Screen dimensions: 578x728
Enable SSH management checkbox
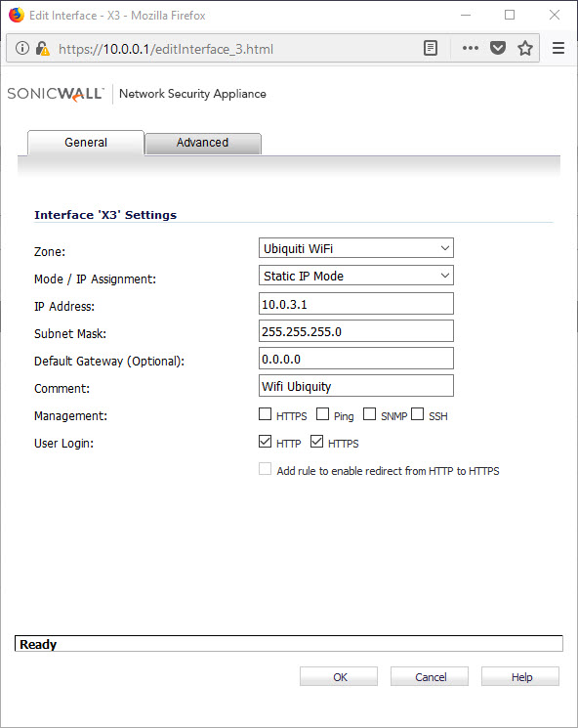coord(417,413)
